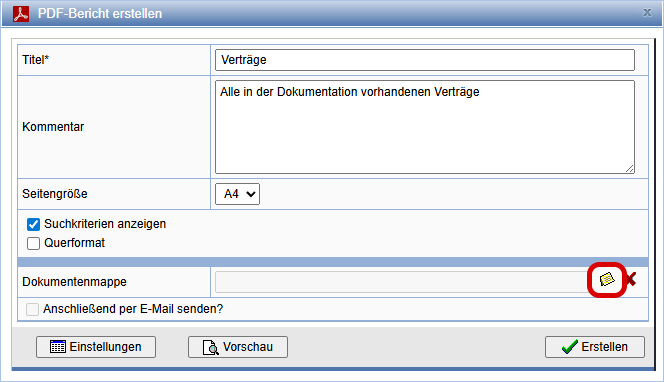Click the magnifier document icon on Vorschau
Screen dimensions: 664x382
[x=211, y=347]
